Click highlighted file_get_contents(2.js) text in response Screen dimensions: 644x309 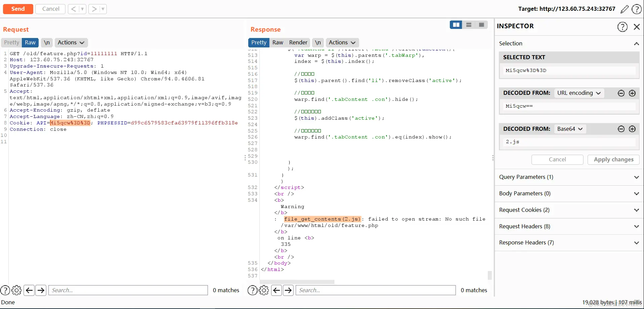tap(323, 219)
